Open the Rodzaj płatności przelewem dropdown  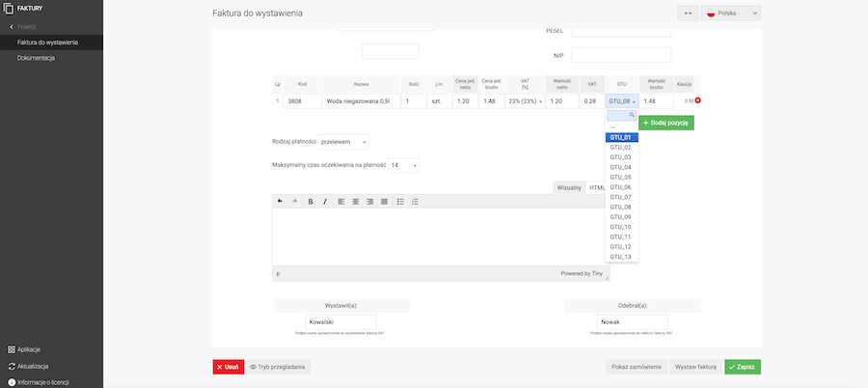coord(343,142)
